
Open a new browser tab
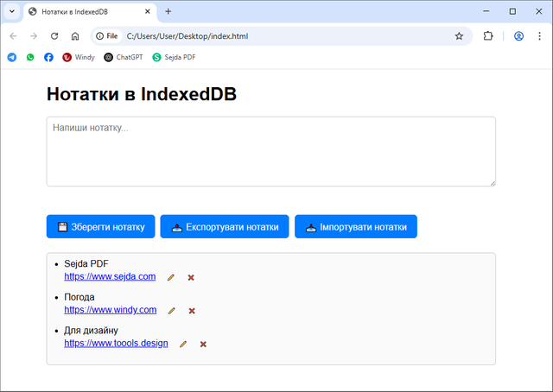168,11
